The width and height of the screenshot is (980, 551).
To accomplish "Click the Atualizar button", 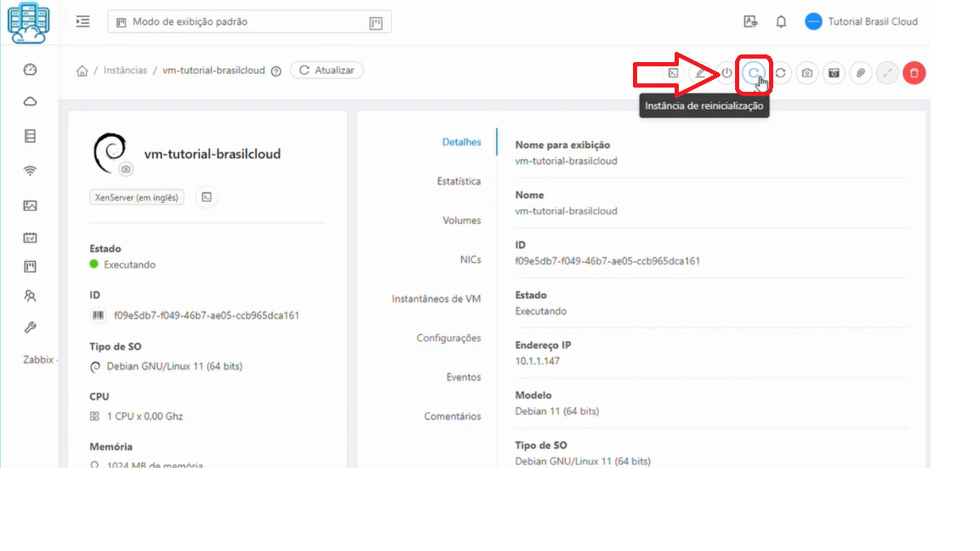I will click(328, 70).
